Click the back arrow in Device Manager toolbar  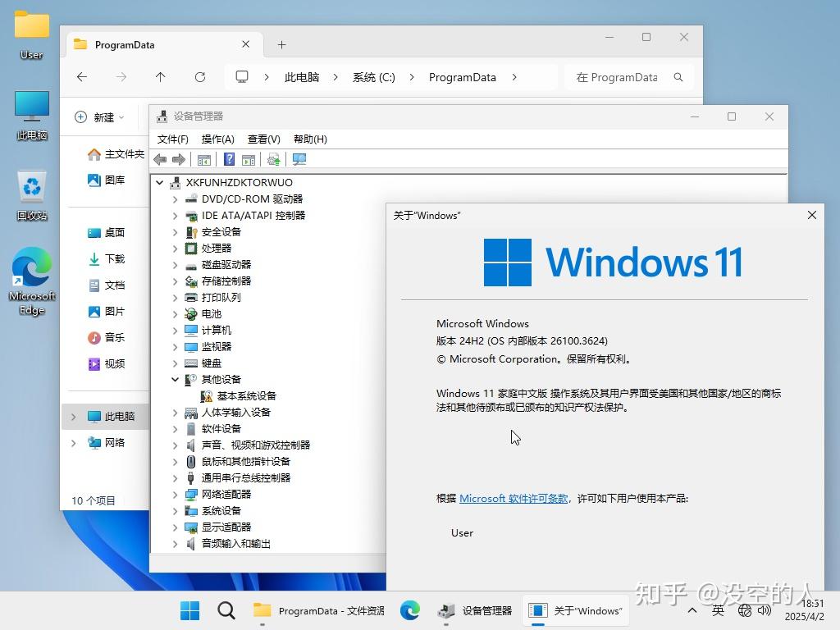coord(160,159)
